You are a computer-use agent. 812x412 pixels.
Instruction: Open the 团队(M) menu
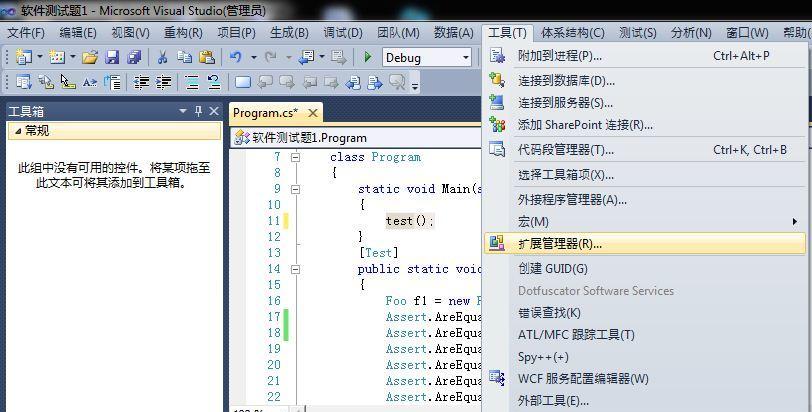click(x=398, y=33)
